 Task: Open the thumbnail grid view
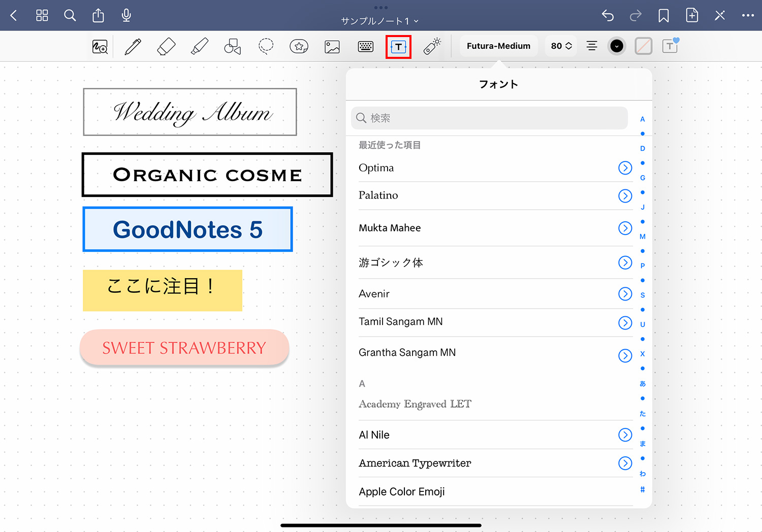pos(42,16)
